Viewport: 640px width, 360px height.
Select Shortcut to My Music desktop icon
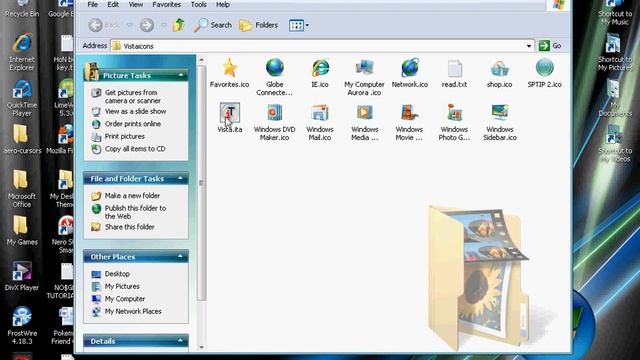pos(615,12)
